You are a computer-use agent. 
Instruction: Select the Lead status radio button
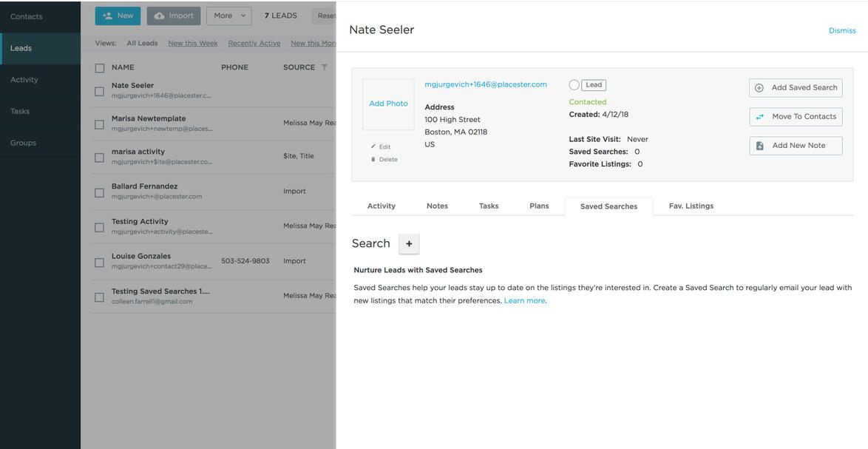pos(574,85)
